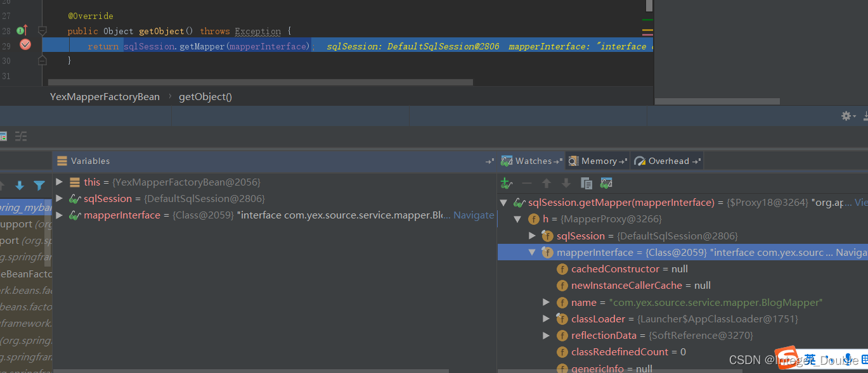Select the name BlogMapper string row
This screenshot has height=373, width=868.
(683, 302)
